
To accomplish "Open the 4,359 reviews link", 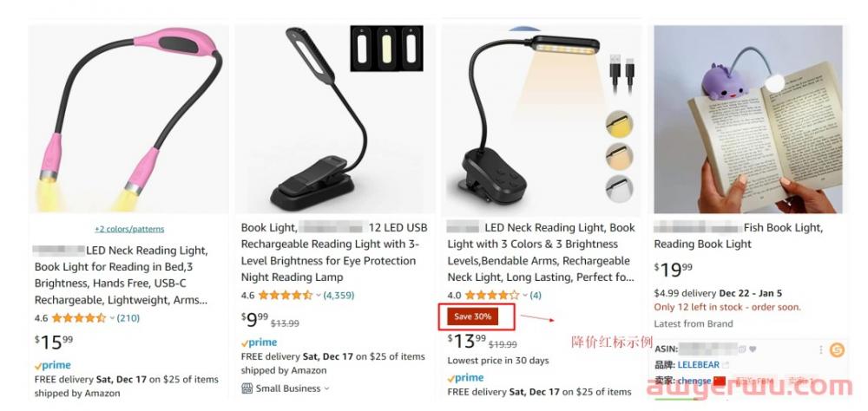I will click(339, 296).
